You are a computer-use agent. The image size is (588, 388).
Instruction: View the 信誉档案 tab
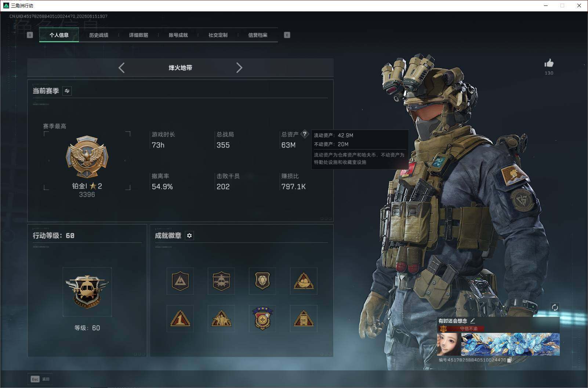(x=258, y=35)
